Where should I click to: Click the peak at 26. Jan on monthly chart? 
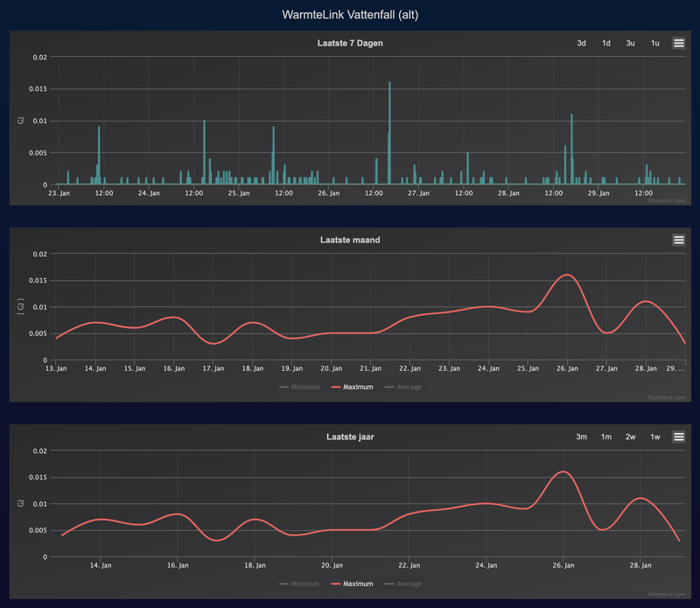(x=567, y=275)
